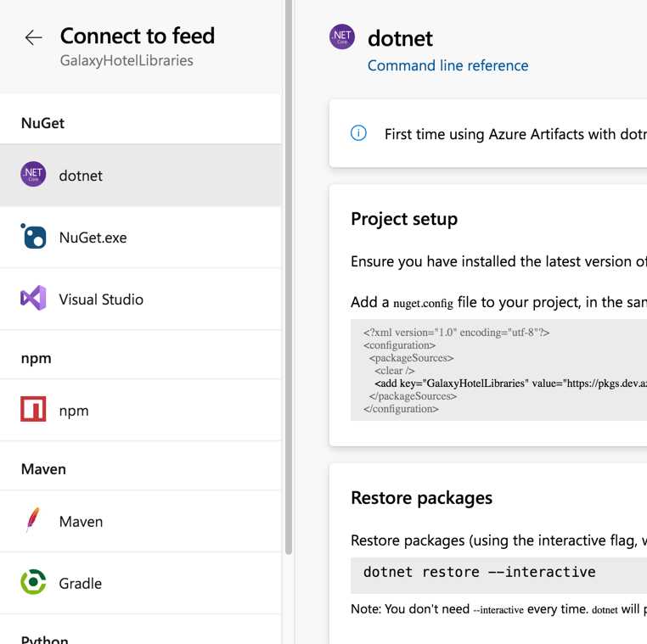The width and height of the screenshot is (647, 644).
Task: Click the sidebar vertical scrollbar
Action: pos(289,277)
